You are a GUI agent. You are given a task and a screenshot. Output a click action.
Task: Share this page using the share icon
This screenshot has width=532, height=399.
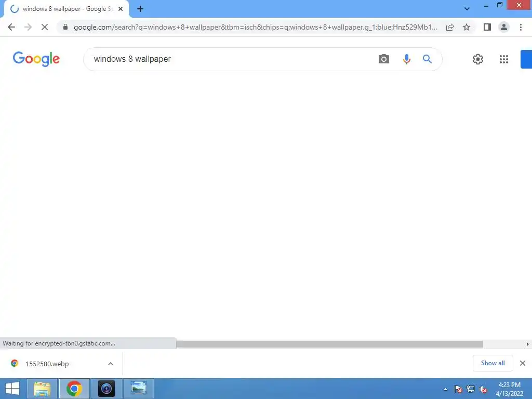(x=450, y=27)
